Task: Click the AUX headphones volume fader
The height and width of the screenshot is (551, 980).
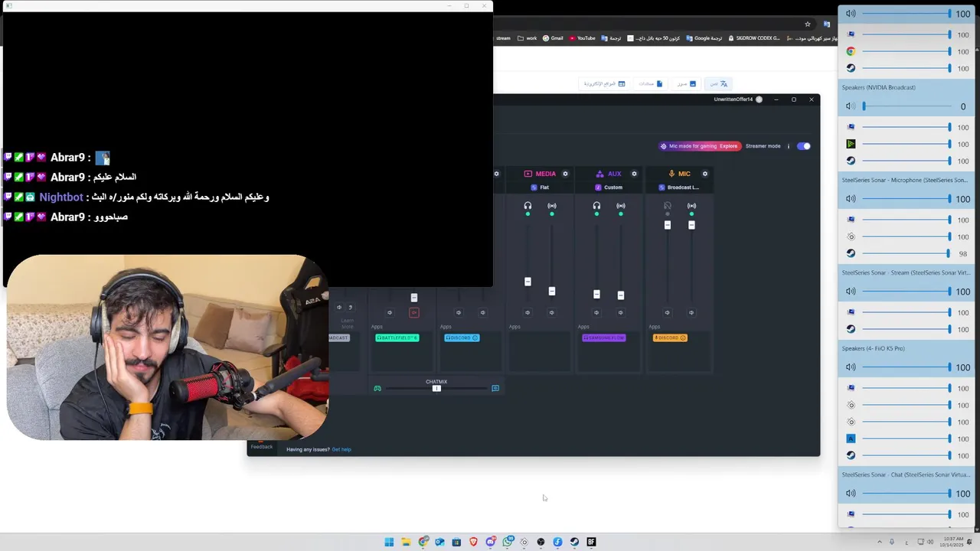Action: 596,294
